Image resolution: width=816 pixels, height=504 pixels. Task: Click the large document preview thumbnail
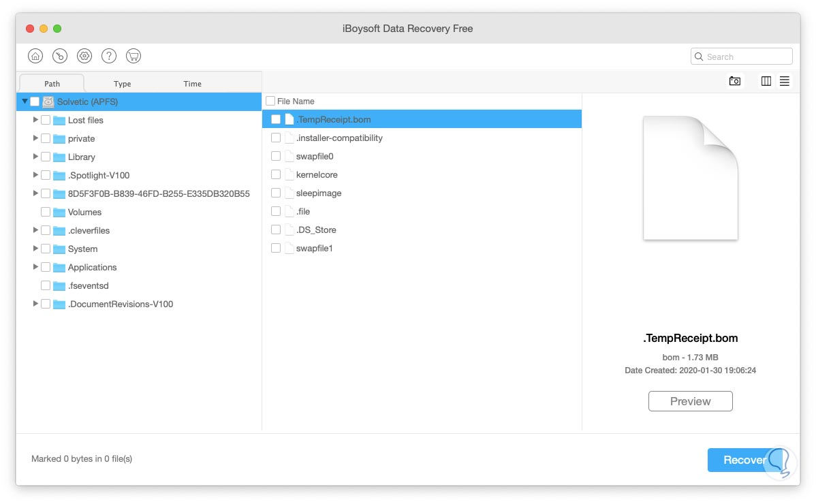pyautogui.click(x=690, y=178)
